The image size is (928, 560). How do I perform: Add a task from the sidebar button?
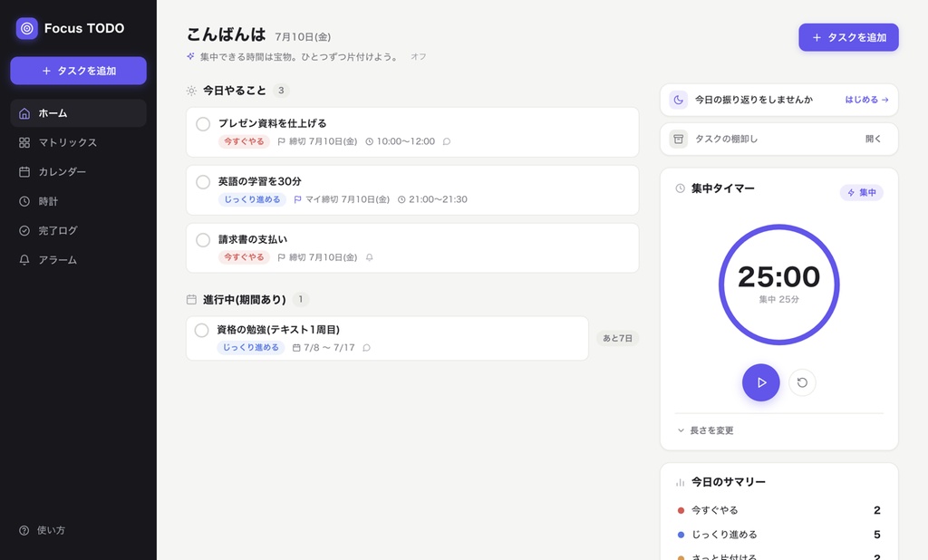(78, 71)
